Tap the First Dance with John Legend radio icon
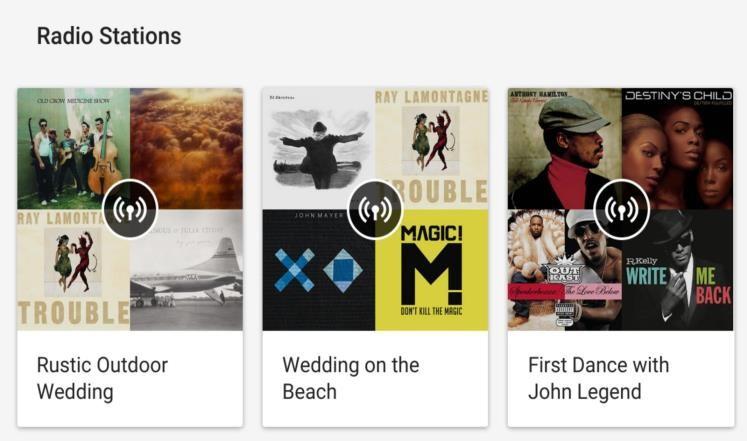The width and height of the screenshot is (747, 441). [x=621, y=210]
